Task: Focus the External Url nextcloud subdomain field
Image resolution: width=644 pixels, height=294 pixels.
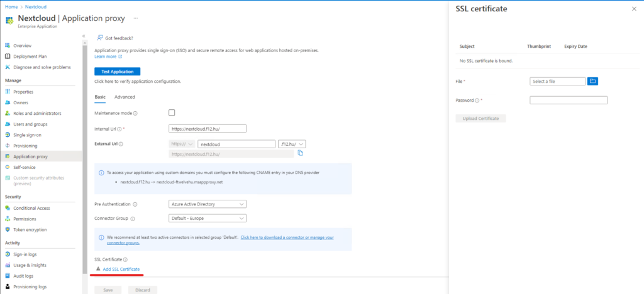Action: (x=236, y=144)
